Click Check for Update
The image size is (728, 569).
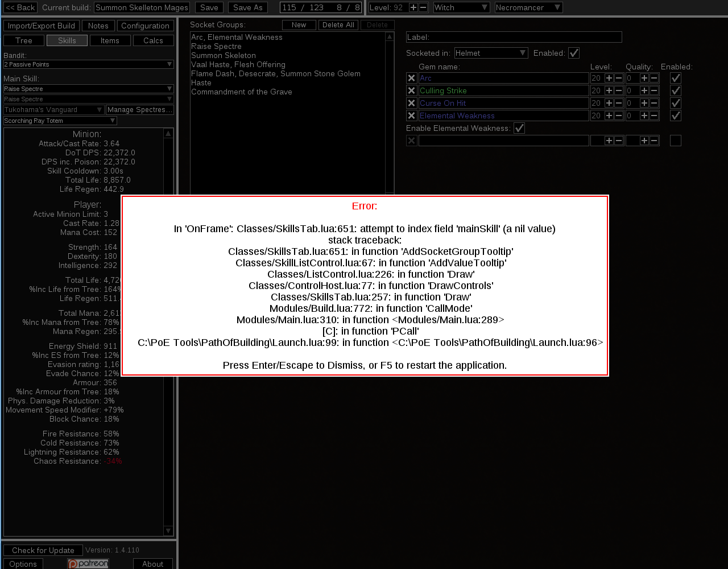tap(43, 550)
